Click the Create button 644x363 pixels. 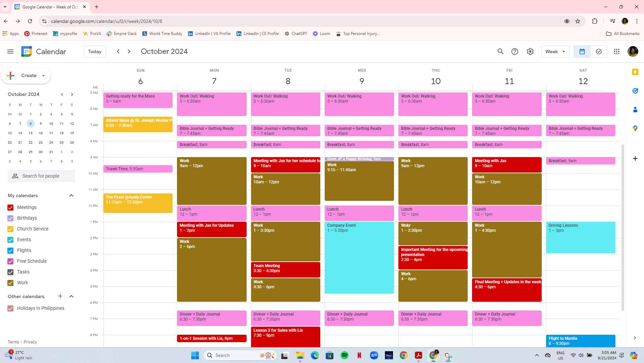(26, 76)
